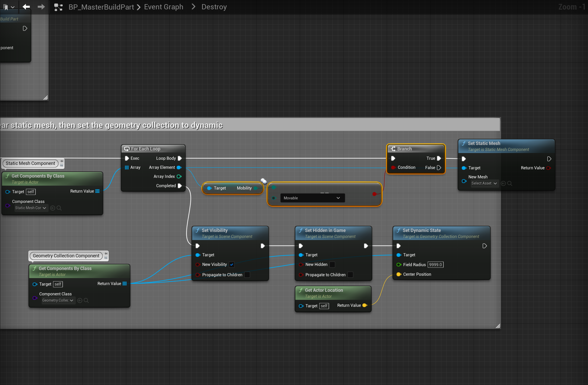Click the Field Radius value field

pos(435,265)
